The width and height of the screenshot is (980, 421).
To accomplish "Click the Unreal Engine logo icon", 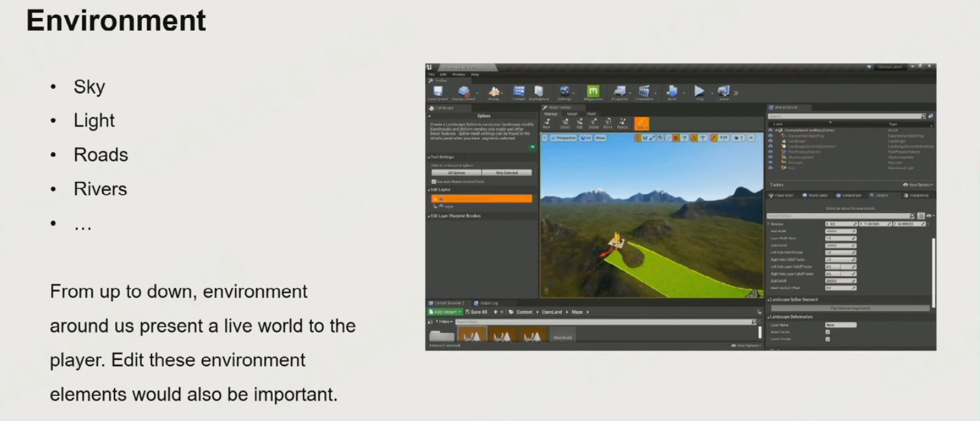I will click(429, 67).
